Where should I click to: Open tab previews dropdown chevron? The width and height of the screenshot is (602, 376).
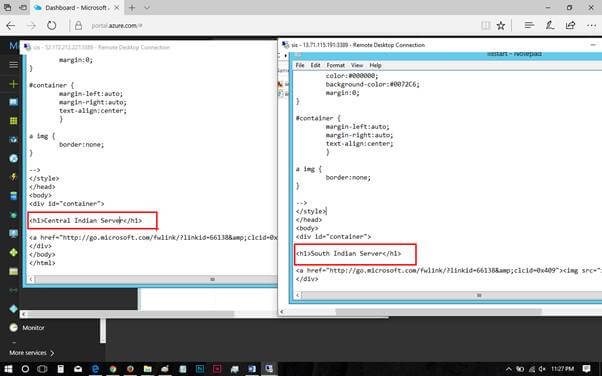pos(147,8)
